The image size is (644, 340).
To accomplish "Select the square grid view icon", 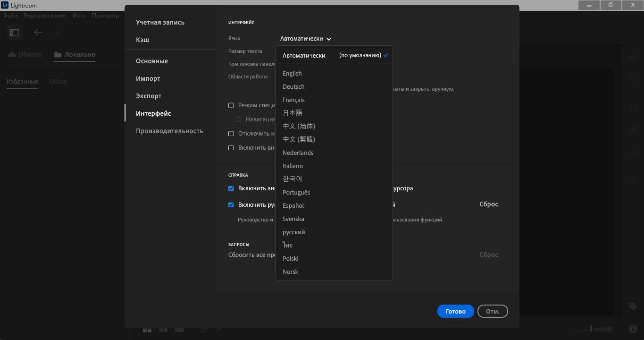I will [x=163, y=329].
